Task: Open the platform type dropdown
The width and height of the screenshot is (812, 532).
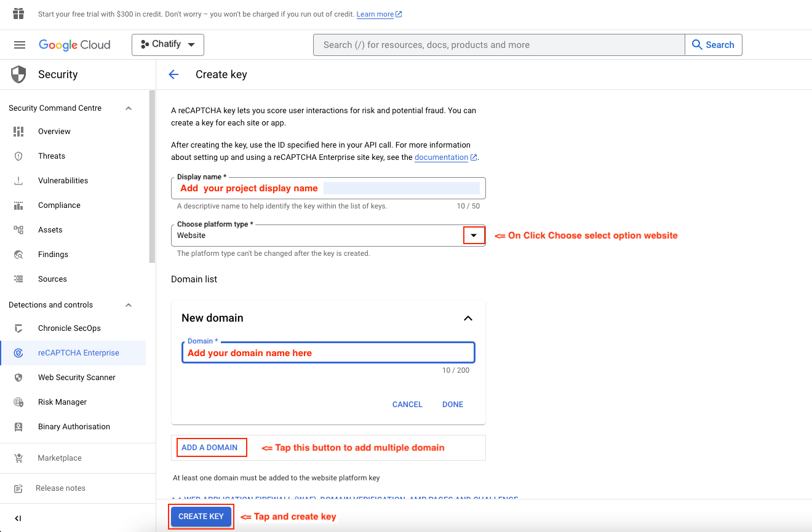Action: tap(474, 235)
